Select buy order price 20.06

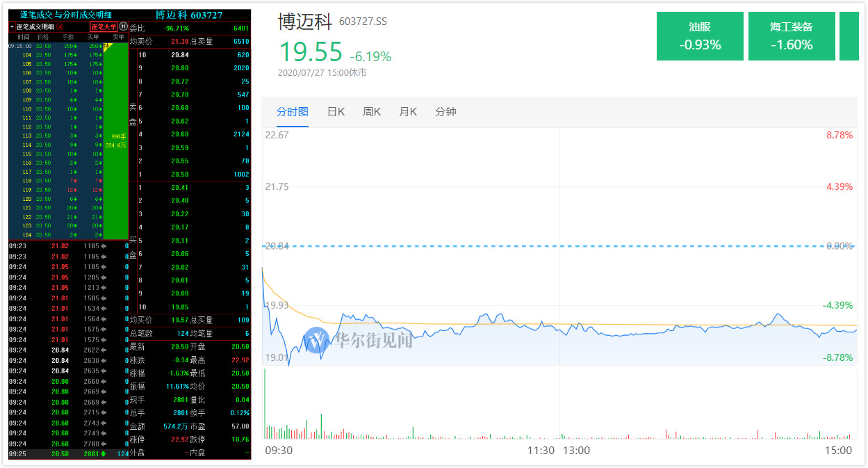pyautogui.click(x=179, y=254)
